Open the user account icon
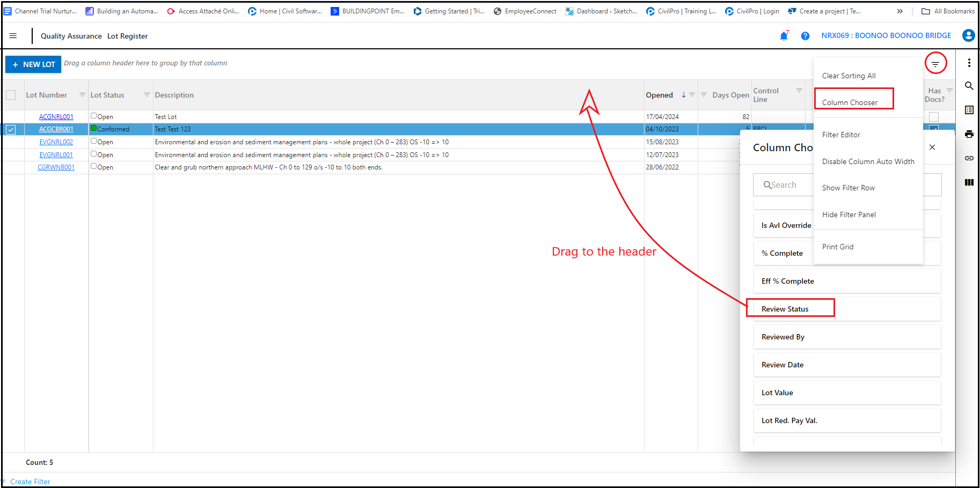 click(969, 35)
